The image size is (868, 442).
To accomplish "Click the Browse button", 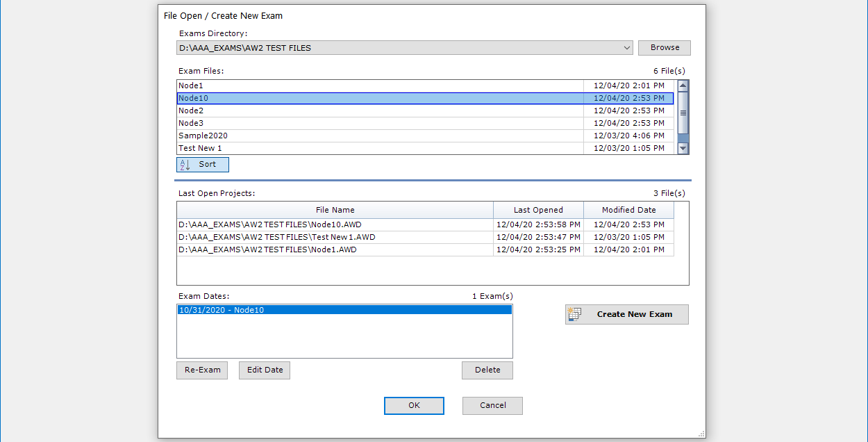I will pos(664,47).
